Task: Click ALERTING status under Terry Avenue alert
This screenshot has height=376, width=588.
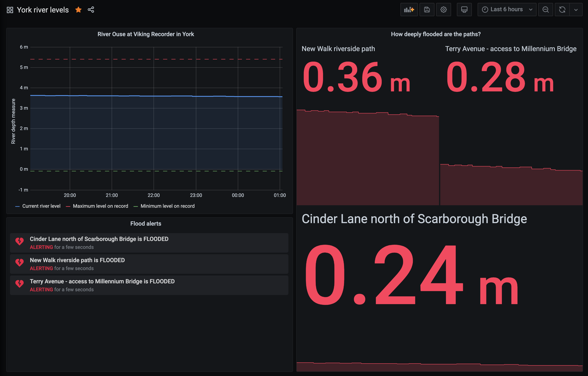Action: click(41, 289)
